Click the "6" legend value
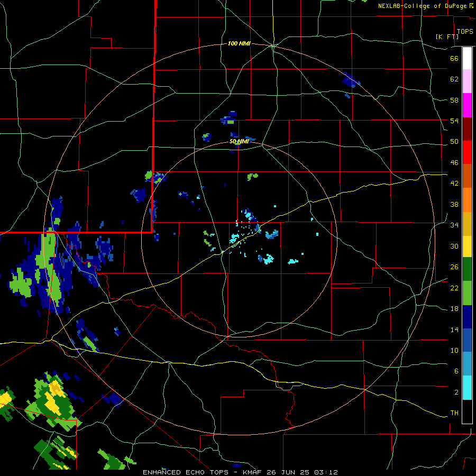476x476 pixels. [x=456, y=371]
